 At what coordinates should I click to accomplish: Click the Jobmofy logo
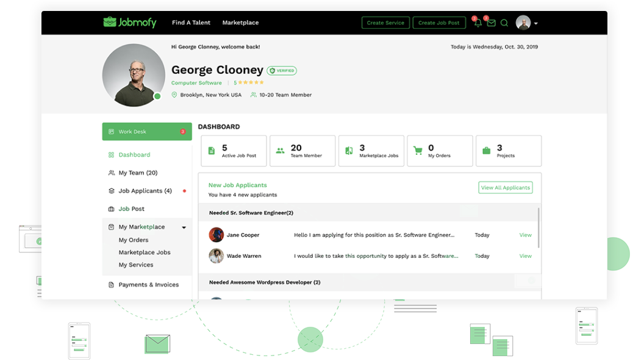[x=130, y=23]
